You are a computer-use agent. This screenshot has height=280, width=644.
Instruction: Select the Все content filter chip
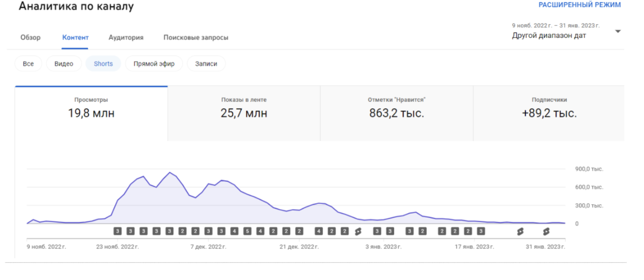28,64
